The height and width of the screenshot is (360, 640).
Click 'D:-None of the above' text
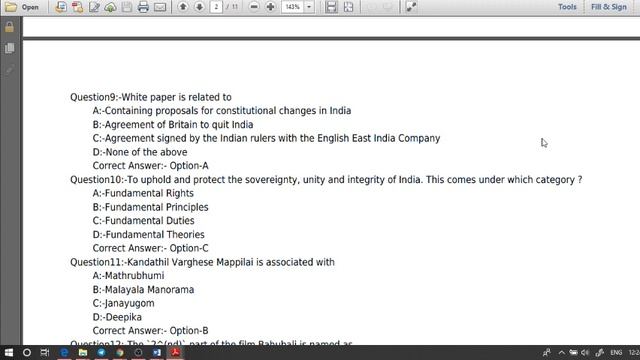[x=140, y=152]
